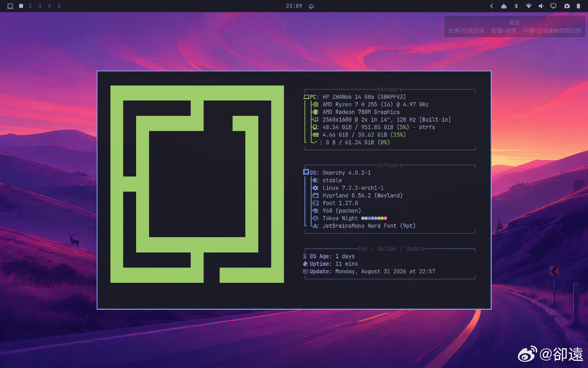
Task: Click the battery status icon
Action: click(x=578, y=6)
